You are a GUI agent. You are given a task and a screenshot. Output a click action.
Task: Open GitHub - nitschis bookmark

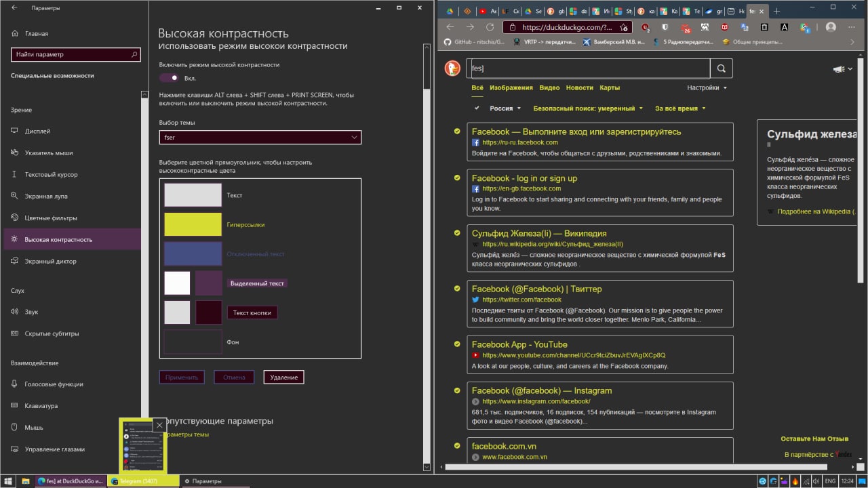click(x=473, y=42)
